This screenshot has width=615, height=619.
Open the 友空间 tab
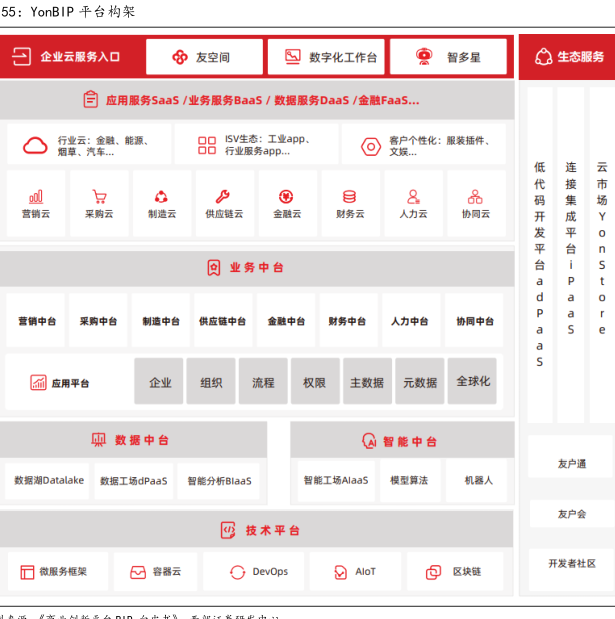tap(204, 57)
